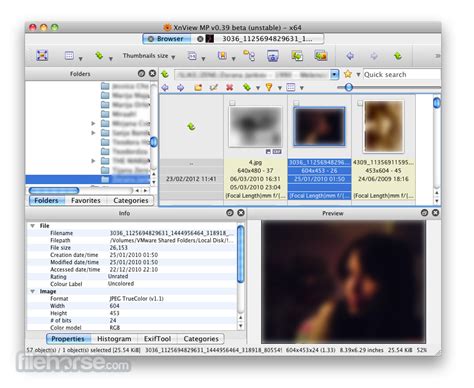The width and height of the screenshot is (474, 388).
Task: Click the Fullscreen toolbar icon
Action: (x=42, y=55)
